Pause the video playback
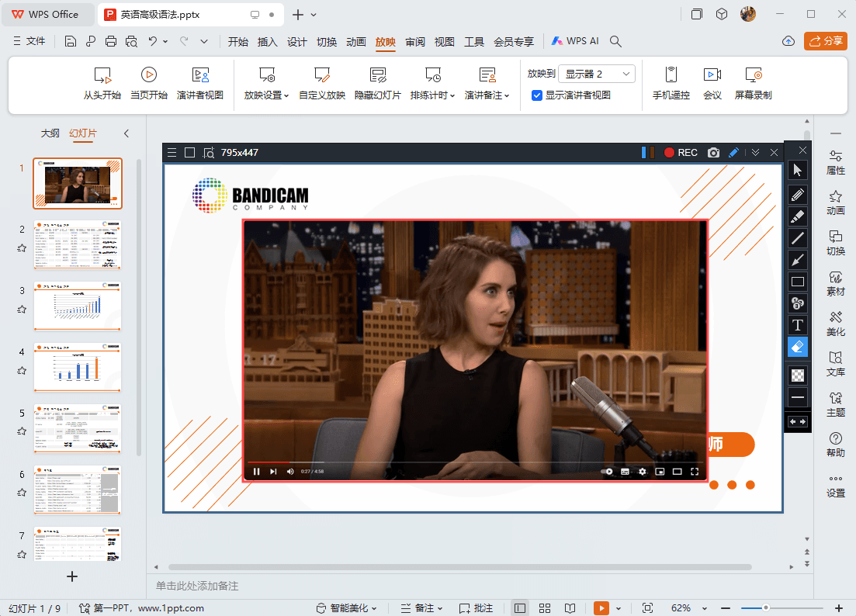The image size is (856, 616). [x=256, y=472]
